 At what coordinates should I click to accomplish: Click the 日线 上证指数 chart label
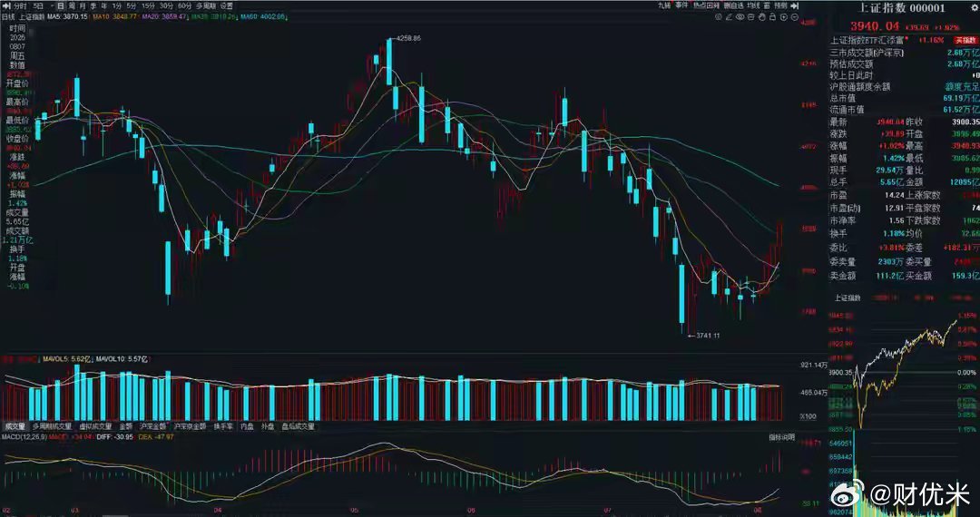[24, 16]
